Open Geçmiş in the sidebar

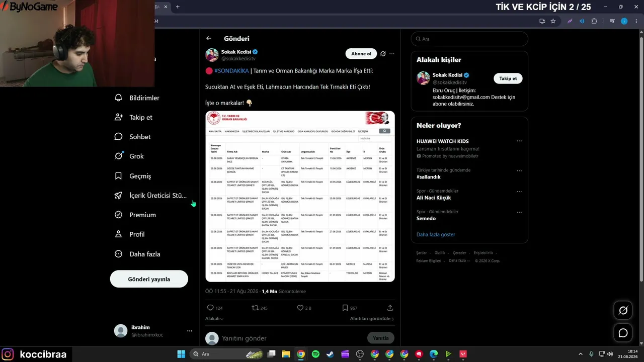pyautogui.click(x=132, y=176)
